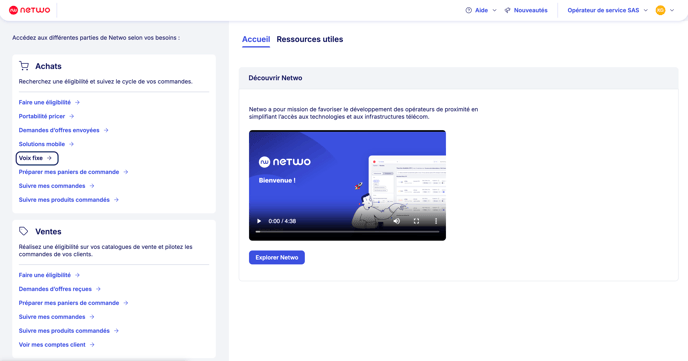Expand the Aide help dropdown

481,10
